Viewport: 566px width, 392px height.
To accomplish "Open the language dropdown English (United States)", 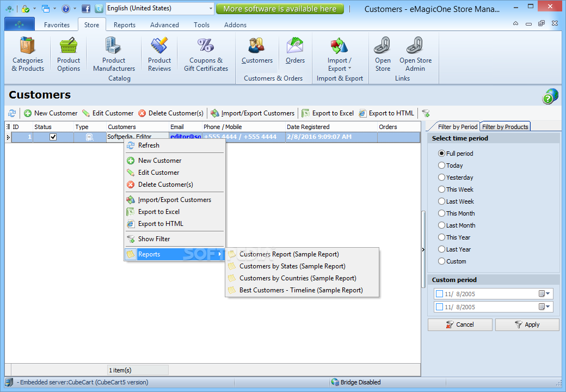I will tap(159, 8).
